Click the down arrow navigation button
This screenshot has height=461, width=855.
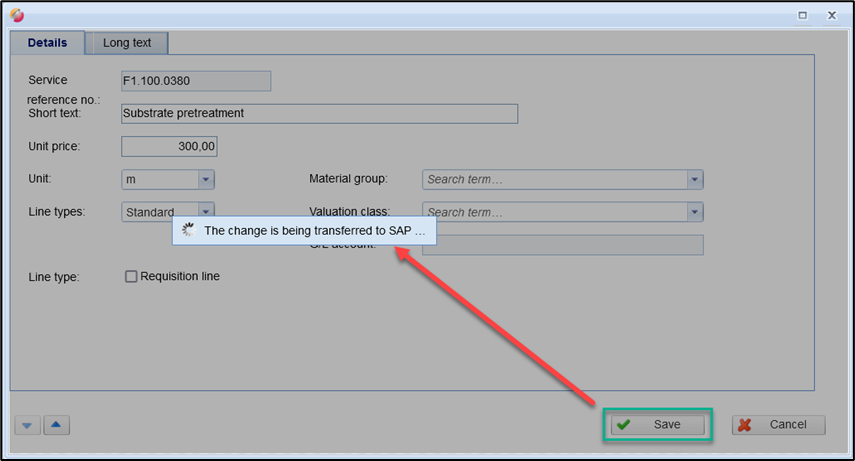(x=28, y=425)
